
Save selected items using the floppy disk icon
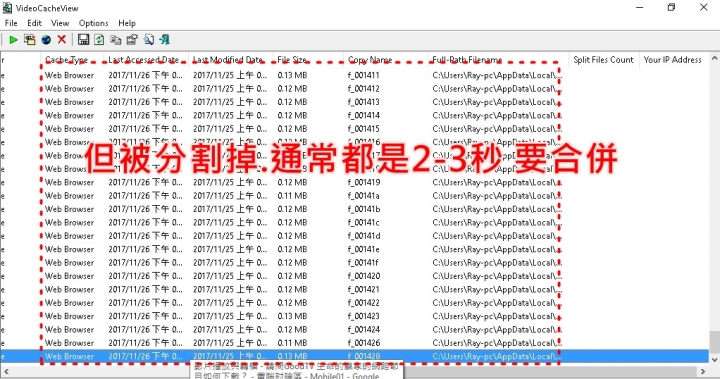click(83, 40)
